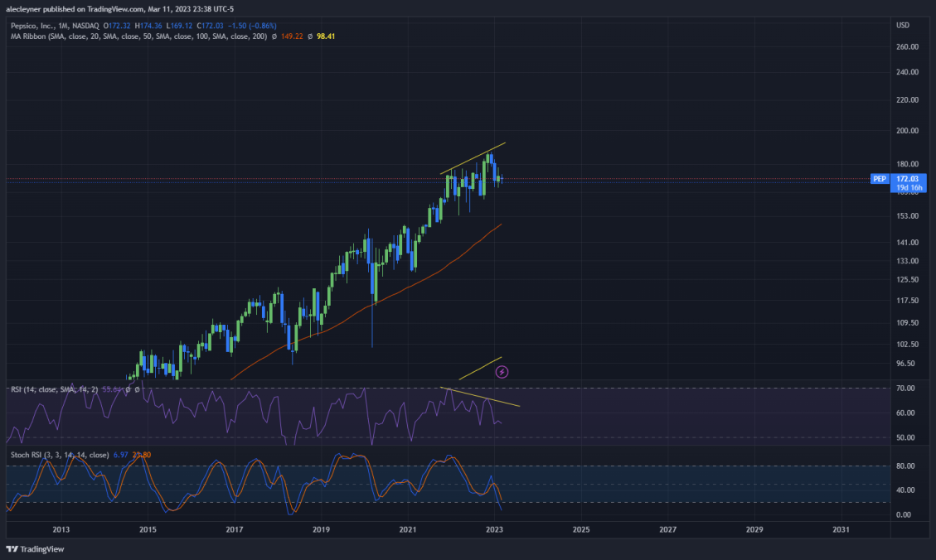Open the MA Ribbon indicator legend
Image resolution: width=936 pixels, height=560 pixels.
coord(138,36)
